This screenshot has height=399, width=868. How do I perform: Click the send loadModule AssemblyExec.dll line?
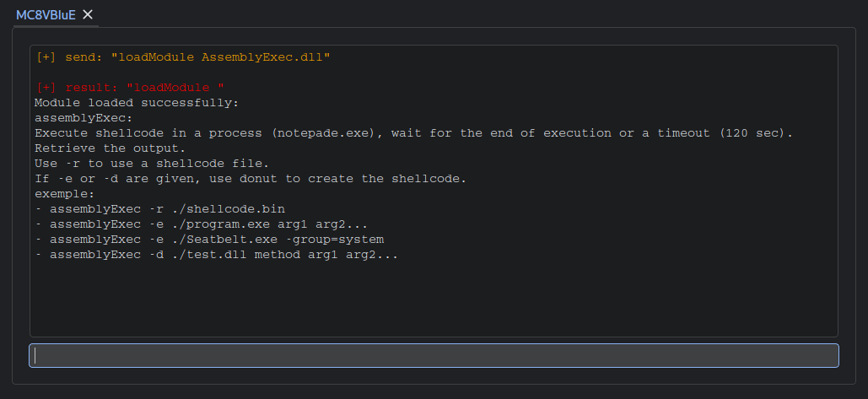tap(183, 57)
